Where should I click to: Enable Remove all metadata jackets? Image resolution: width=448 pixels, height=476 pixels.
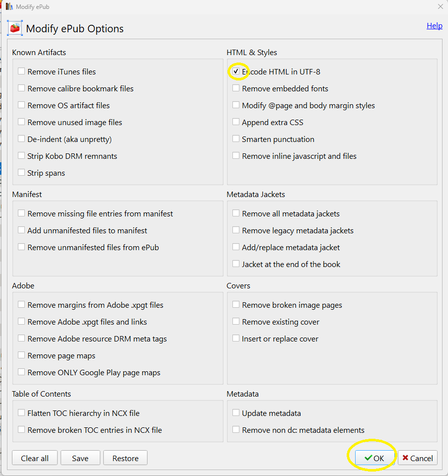click(x=236, y=213)
